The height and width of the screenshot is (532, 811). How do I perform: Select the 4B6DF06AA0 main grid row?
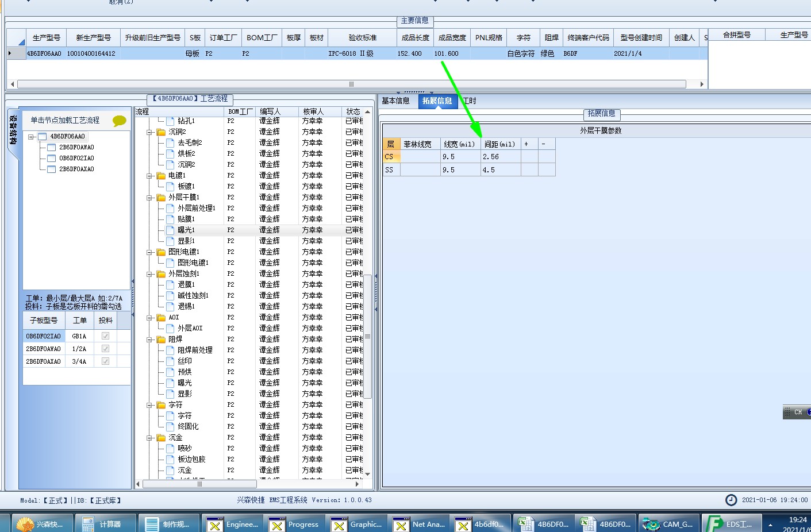pyautogui.click(x=357, y=53)
